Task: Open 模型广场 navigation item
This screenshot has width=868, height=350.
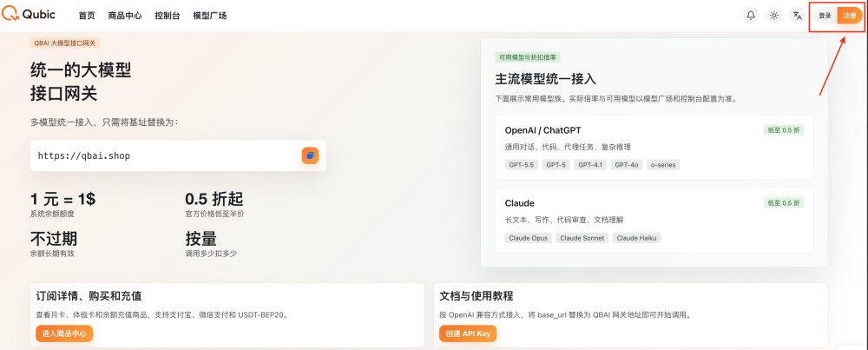Action: 210,16
